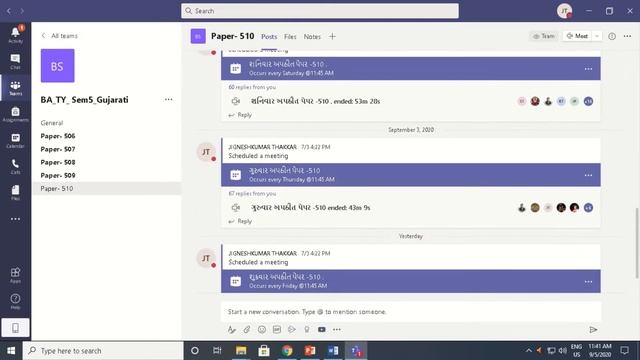The height and width of the screenshot is (360, 640).
Task: Select the Paper- 509 channel
Action: click(x=58, y=175)
